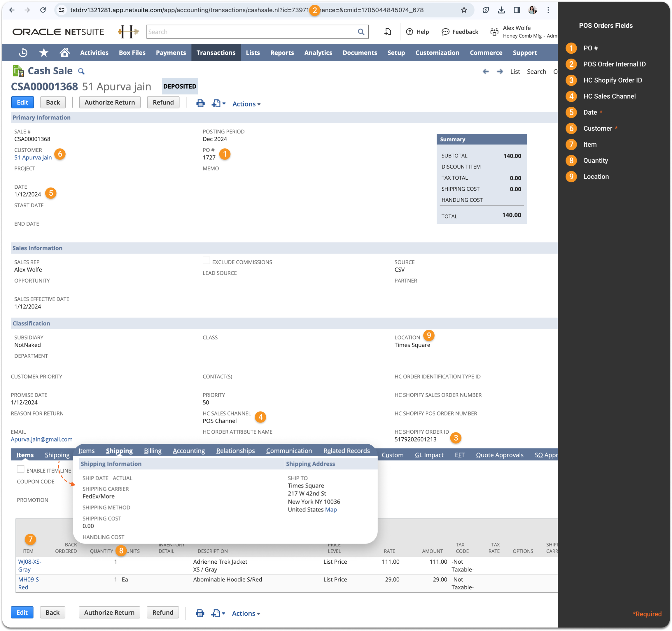
Task: Open the change role icon beside Alex Wolfe
Action: click(494, 32)
